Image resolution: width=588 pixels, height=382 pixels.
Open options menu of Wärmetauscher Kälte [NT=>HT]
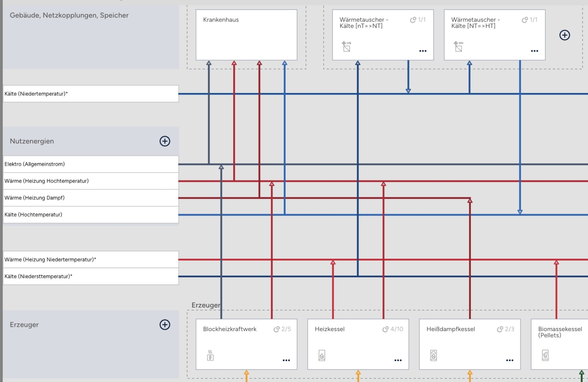(534, 51)
